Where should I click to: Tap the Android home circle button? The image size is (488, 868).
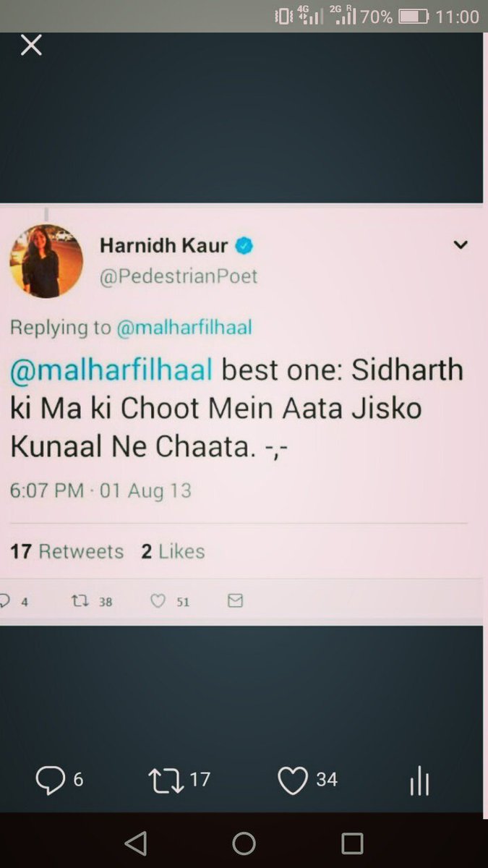pyautogui.click(x=244, y=843)
